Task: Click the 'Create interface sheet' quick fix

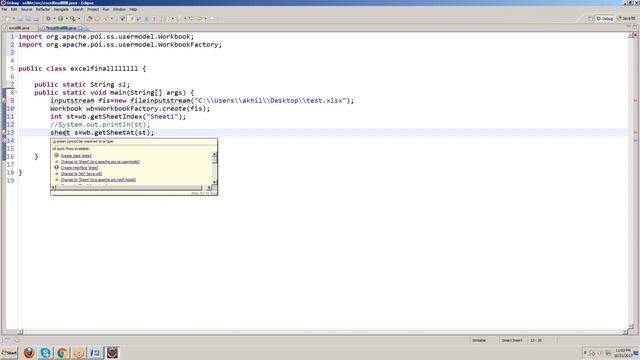Action: pyautogui.click(x=79, y=168)
